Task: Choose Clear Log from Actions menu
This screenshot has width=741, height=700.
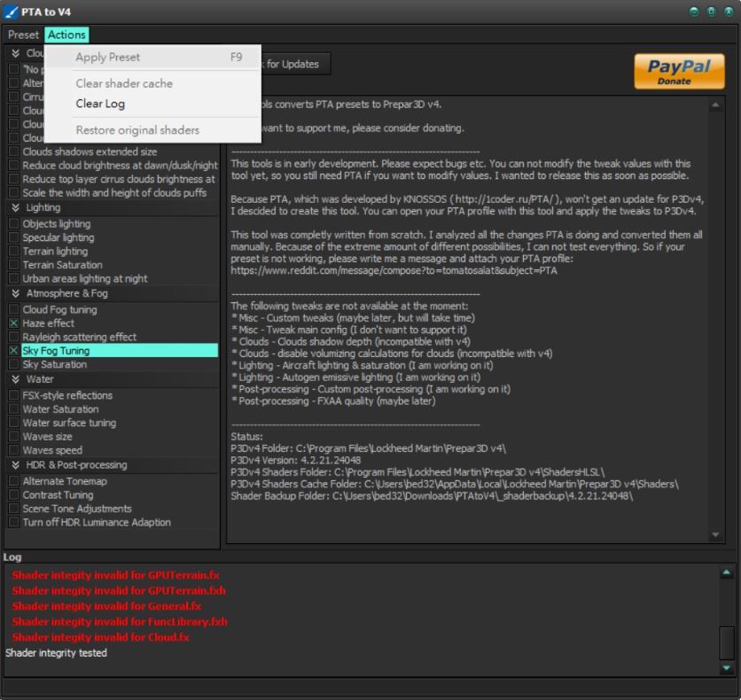Action: 100,104
